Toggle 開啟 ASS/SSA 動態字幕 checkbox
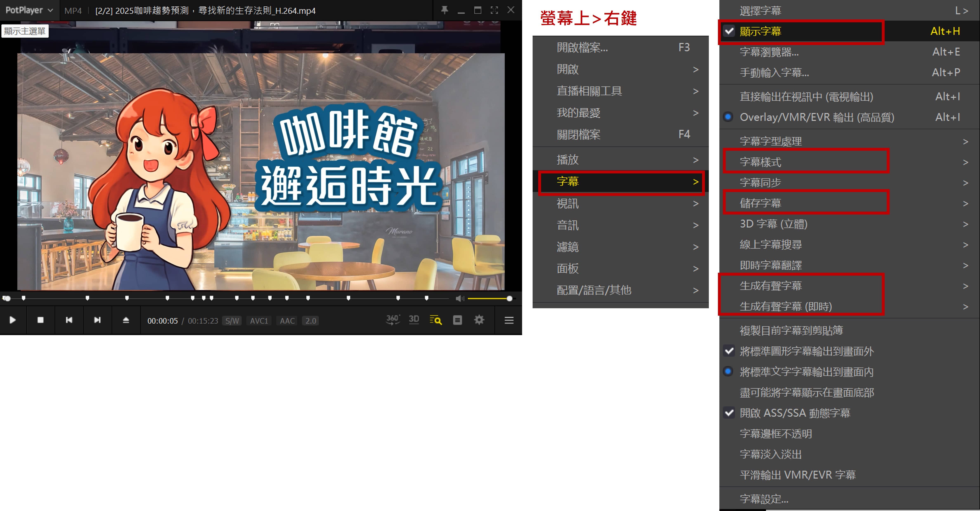 [795, 413]
